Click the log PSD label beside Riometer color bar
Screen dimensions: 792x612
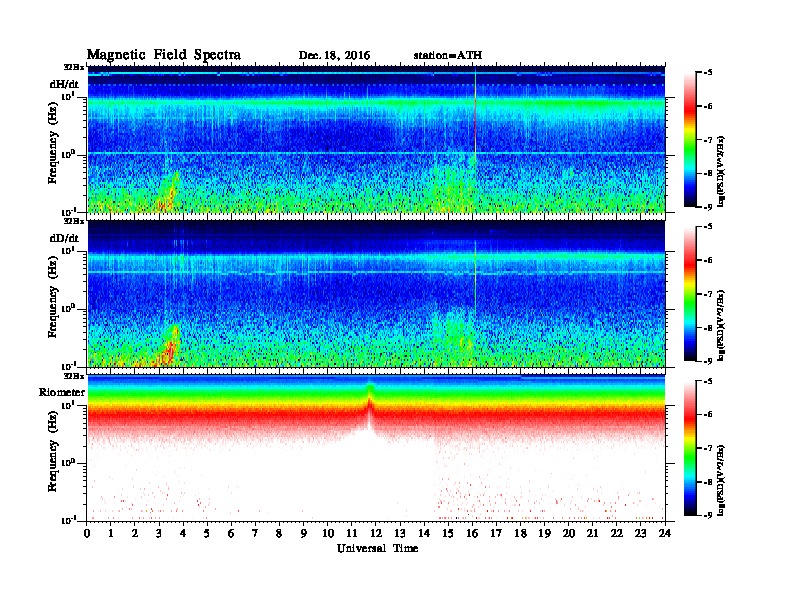721,480
